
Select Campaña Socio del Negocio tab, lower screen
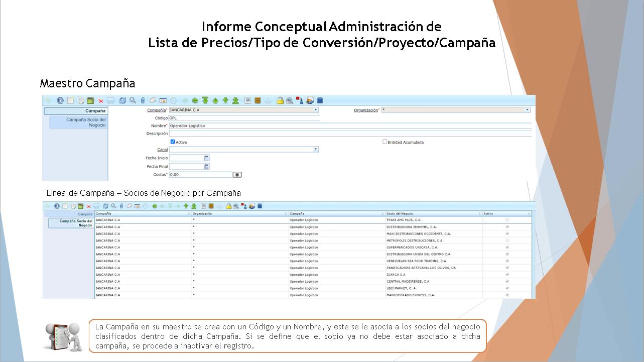pos(71,223)
